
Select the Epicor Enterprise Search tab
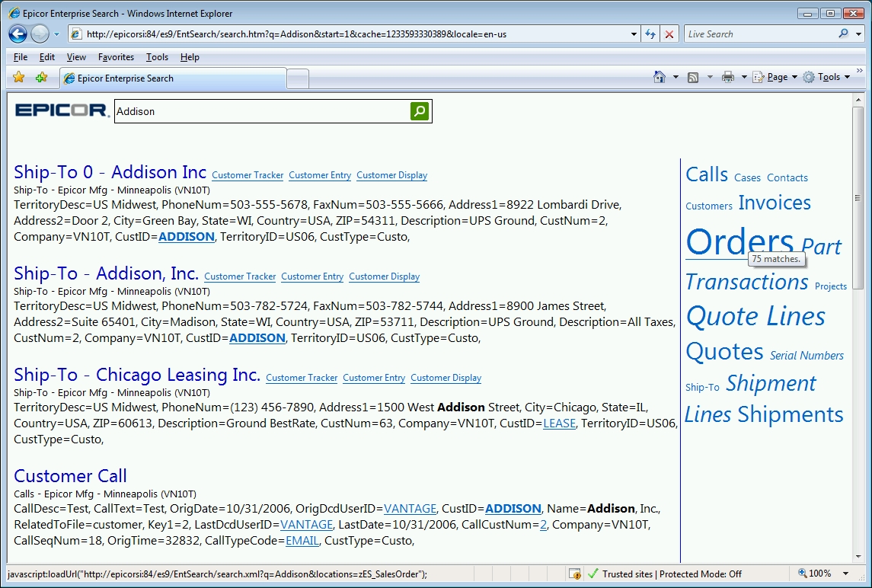pyautogui.click(x=174, y=78)
